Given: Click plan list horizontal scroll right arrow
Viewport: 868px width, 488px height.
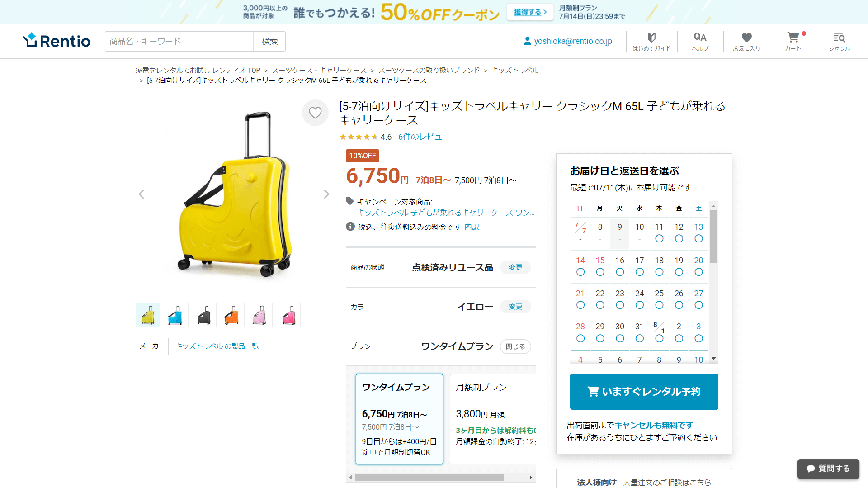Looking at the screenshot, I should pyautogui.click(x=531, y=478).
